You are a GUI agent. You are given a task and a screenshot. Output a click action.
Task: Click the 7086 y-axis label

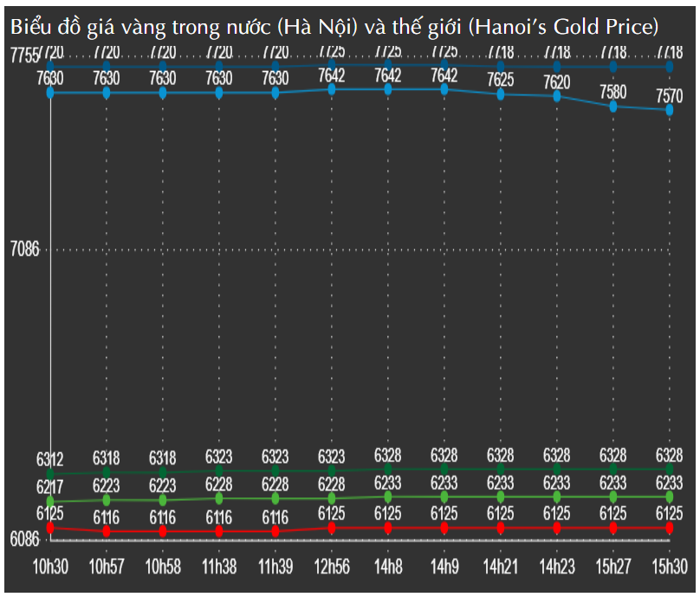pos(24,250)
